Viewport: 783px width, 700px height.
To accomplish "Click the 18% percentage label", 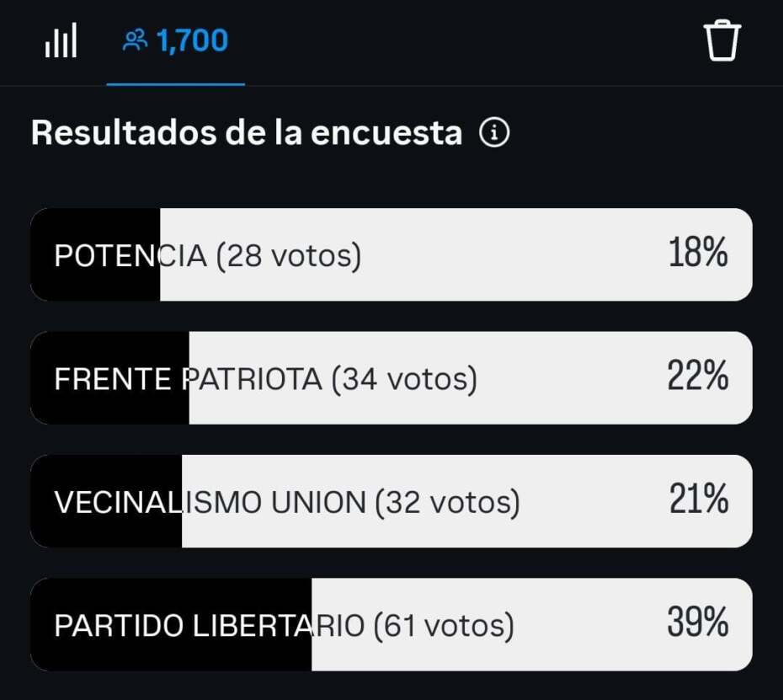I will (x=698, y=253).
